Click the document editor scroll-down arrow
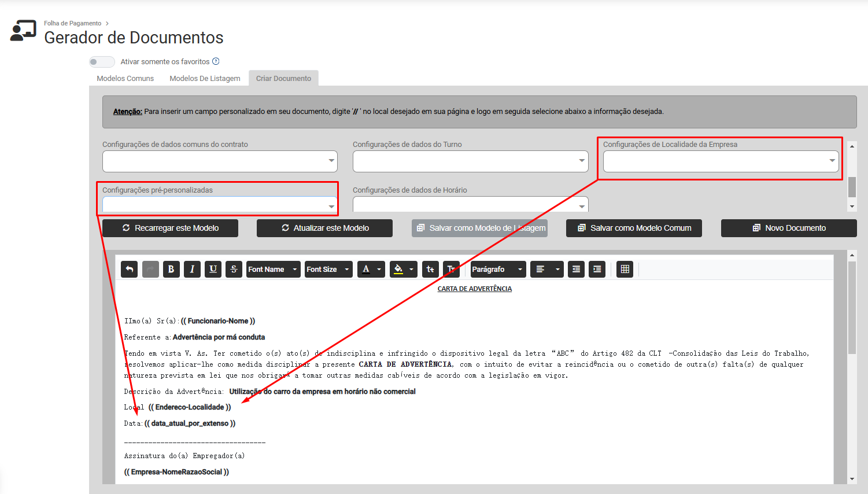 pyautogui.click(x=851, y=479)
